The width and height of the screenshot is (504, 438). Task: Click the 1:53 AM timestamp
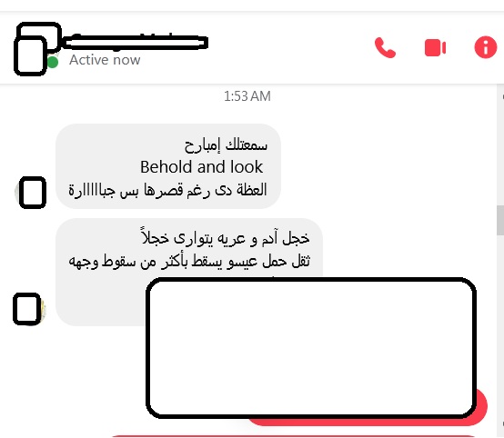point(247,96)
